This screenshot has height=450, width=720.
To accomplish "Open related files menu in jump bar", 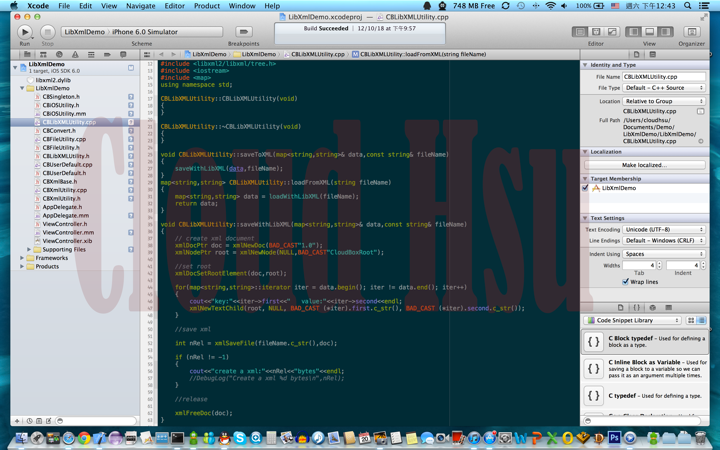I will coord(147,54).
